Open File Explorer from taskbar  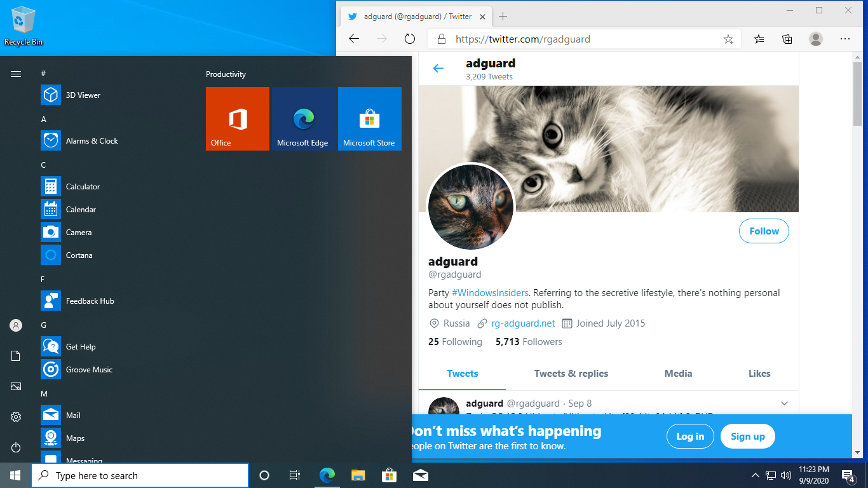click(358, 475)
